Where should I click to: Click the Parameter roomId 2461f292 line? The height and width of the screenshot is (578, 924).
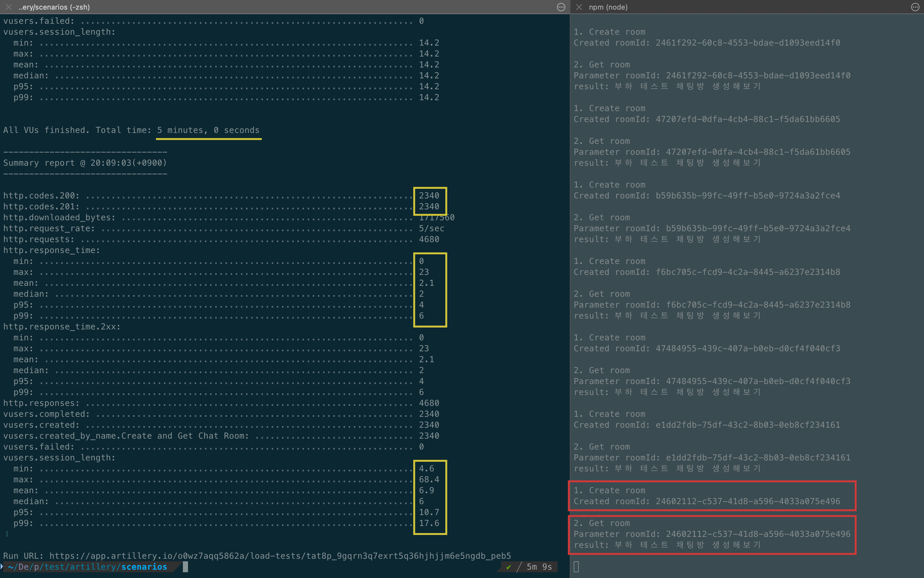click(x=712, y=75)
